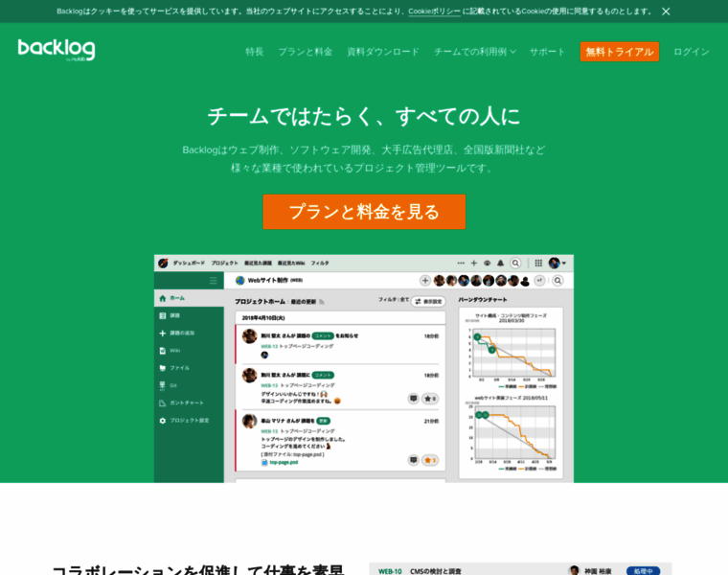The image size is (728, 575).
Task: Open the webサイト実装フェーズ burndown chart
Action: pyautogui.click(x=512, y=433)
